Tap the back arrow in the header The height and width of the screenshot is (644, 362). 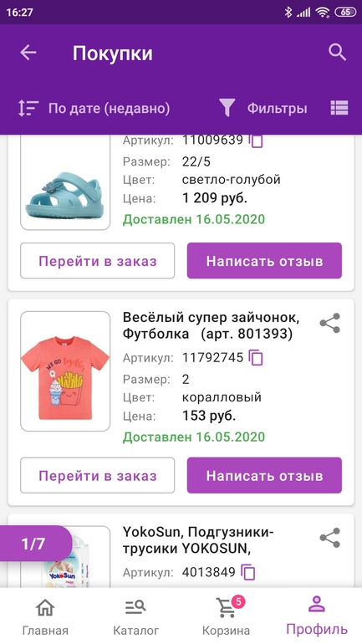pyautogui.click(x=28, y=53)
